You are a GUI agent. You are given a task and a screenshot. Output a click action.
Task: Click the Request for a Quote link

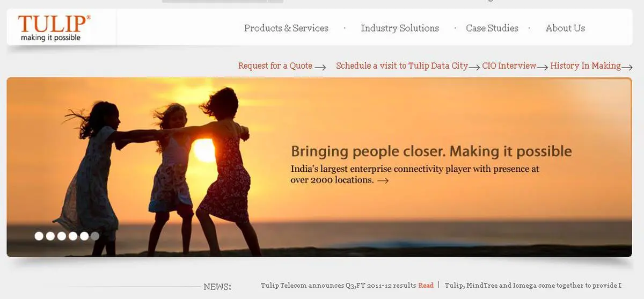275,65
